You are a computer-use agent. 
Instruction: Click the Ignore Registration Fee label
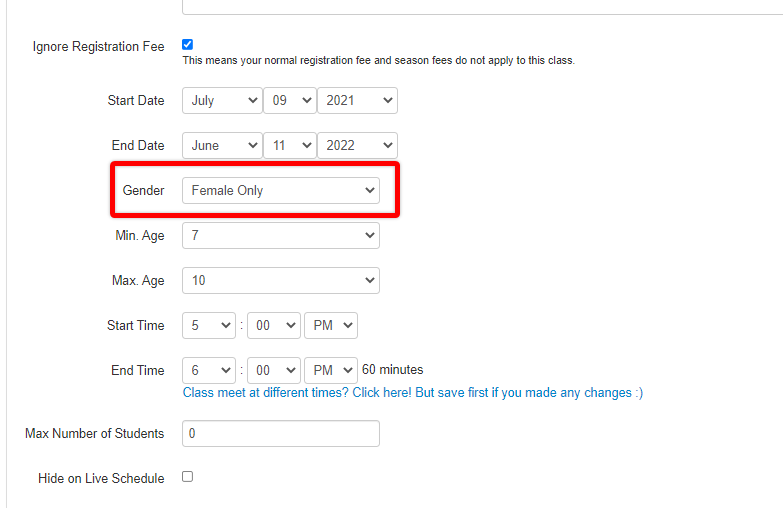pos(98,46)
